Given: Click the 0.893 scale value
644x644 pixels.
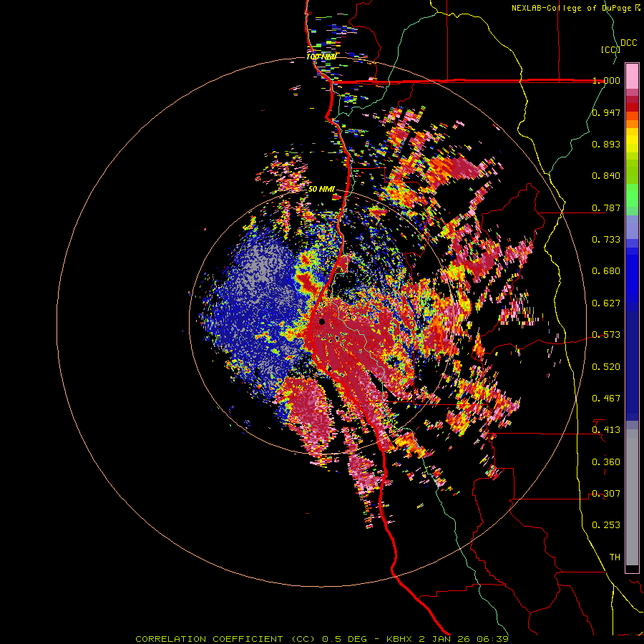Looking at the screenshot, I should click(606, 144).
